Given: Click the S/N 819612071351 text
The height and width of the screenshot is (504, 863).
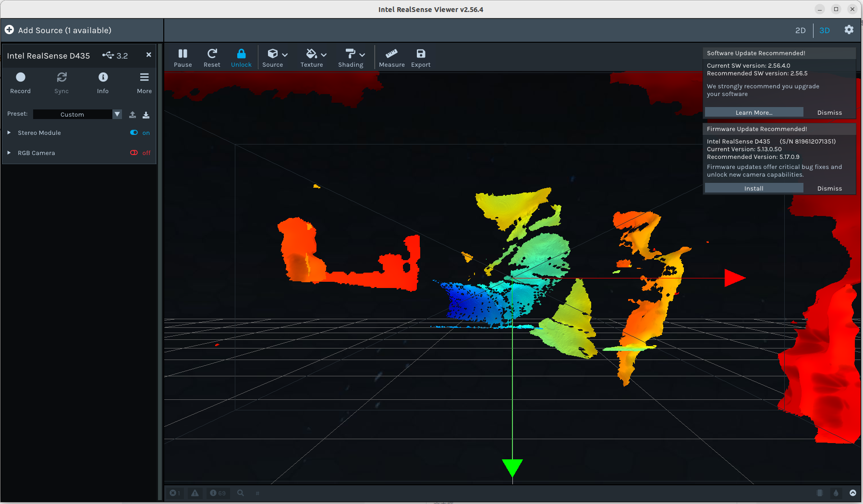Looking at the screenshot, I should coord(808,142).
